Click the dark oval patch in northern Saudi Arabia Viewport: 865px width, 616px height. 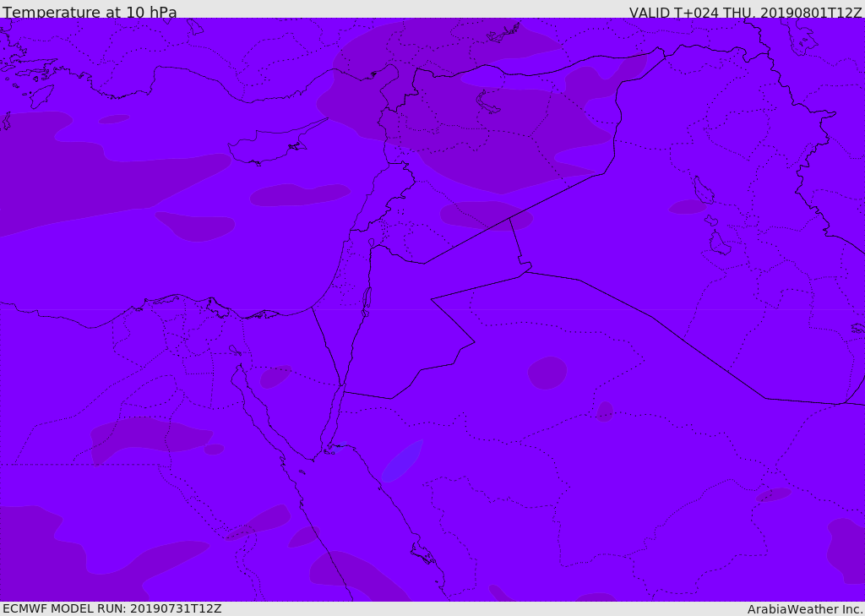coord(547,373)
